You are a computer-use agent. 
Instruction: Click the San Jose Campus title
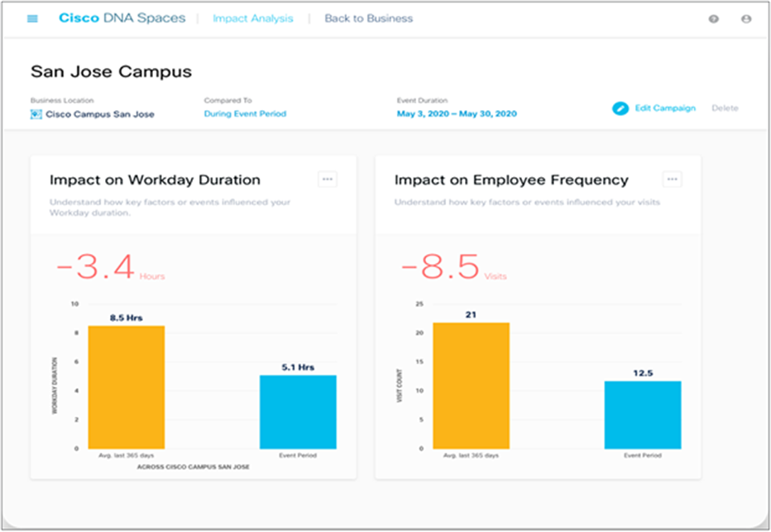click(x=111, y=72)
